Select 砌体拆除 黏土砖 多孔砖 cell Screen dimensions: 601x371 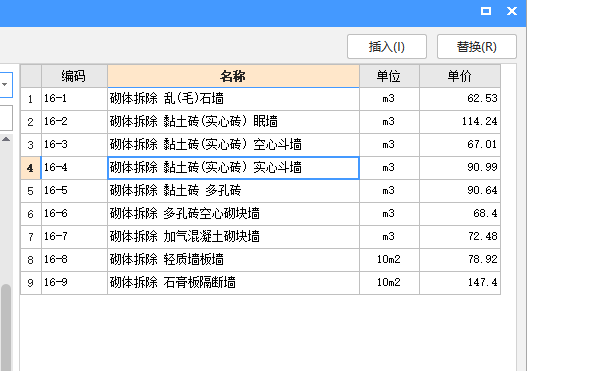point(233,191)
